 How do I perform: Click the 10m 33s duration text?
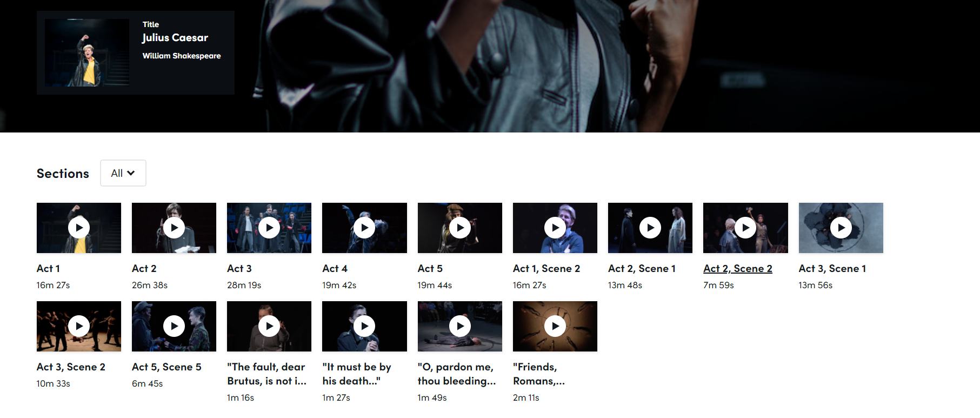coord(54,383)
